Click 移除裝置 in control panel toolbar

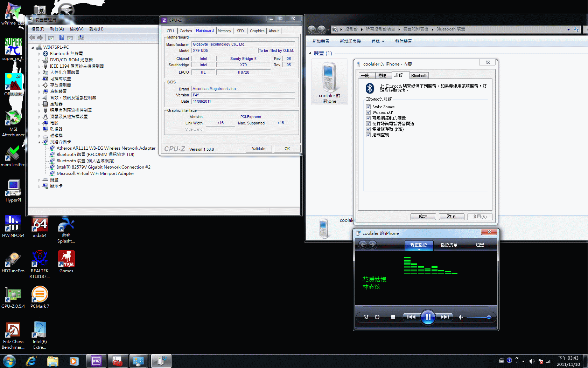403,41
